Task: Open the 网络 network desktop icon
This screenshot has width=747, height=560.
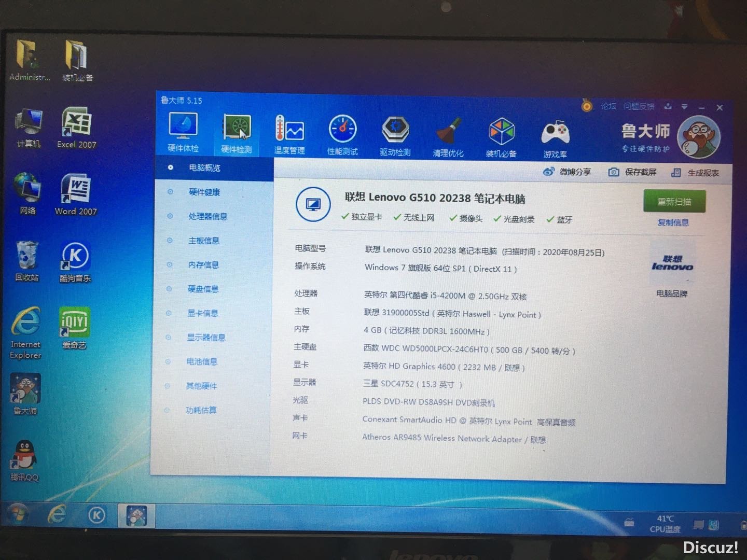Action: pyautogui.click(x=27, y=194)
